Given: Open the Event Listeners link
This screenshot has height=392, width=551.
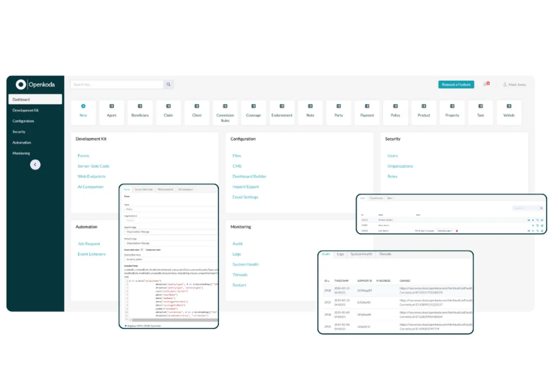Looking at the screenshot, I should tap(92, 254).
